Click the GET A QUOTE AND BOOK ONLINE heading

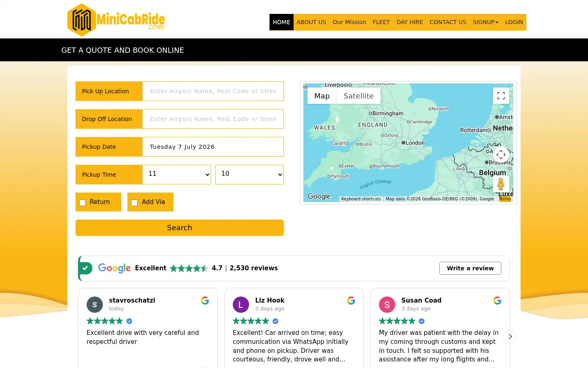(x=122, y=50)
